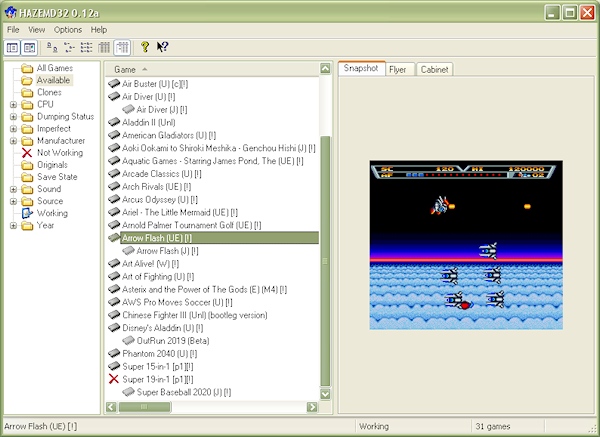This screenshot has width=600, height=437.
Task: Click Super 19-in-1 red X icon
Action: (114, 379)
